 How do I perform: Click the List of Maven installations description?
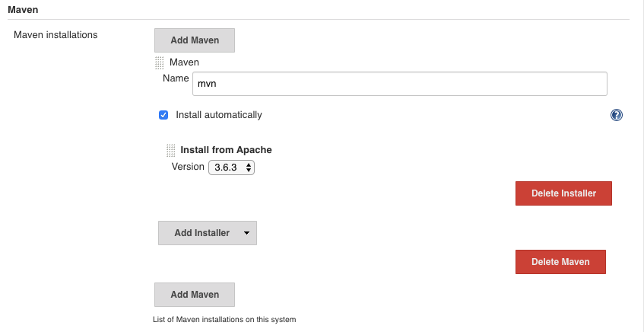(224, 319)
